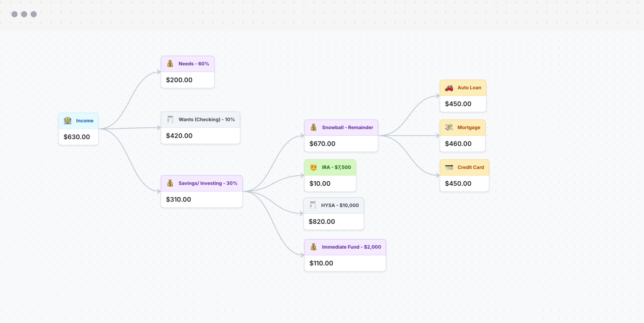Click the $630.00 Income amount
The width and height of the screenshot is (644, 323).
[77, 137]
